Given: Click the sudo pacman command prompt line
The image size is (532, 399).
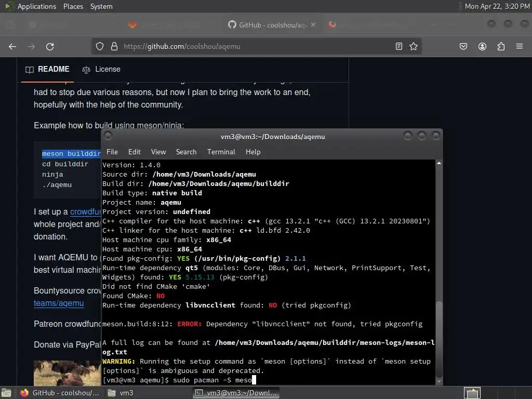Looking at the screenshot, I should [x=179, y=380].
